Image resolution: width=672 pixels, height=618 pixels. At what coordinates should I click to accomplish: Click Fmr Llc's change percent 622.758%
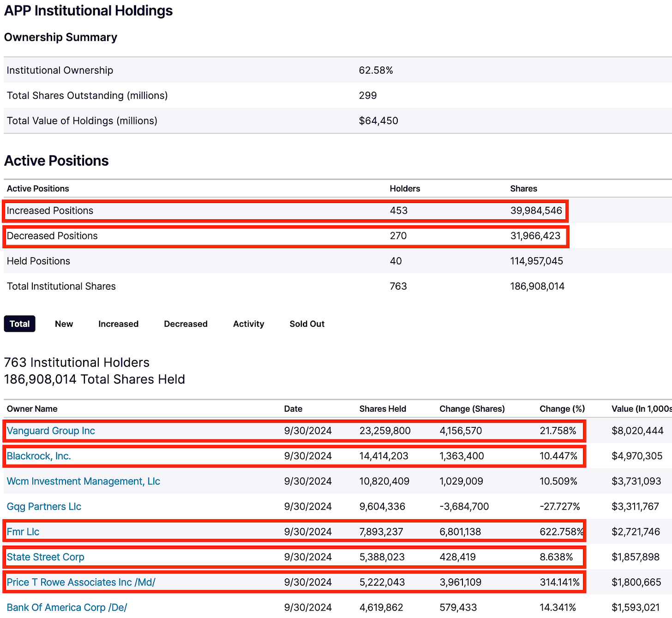(561, 532)
